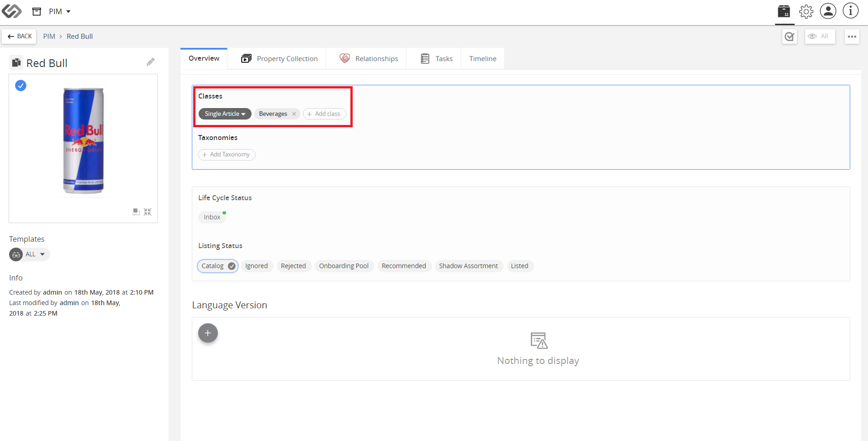Click the app logo icon

11,11
